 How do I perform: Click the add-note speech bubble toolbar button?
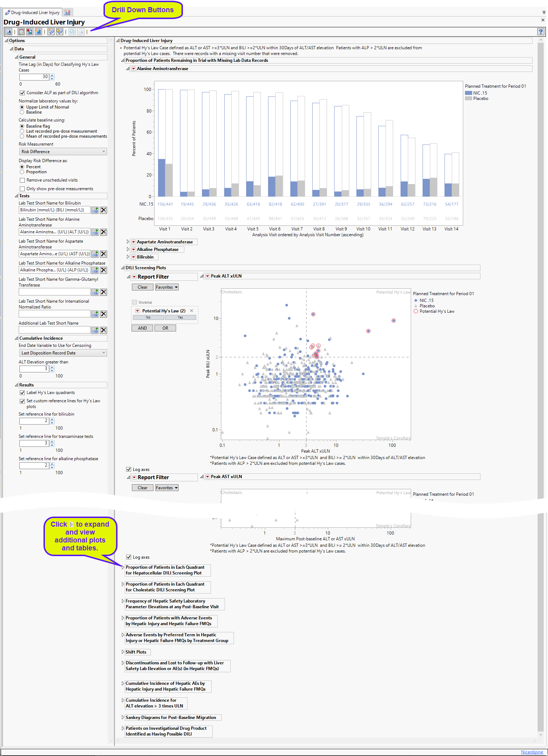51,32
